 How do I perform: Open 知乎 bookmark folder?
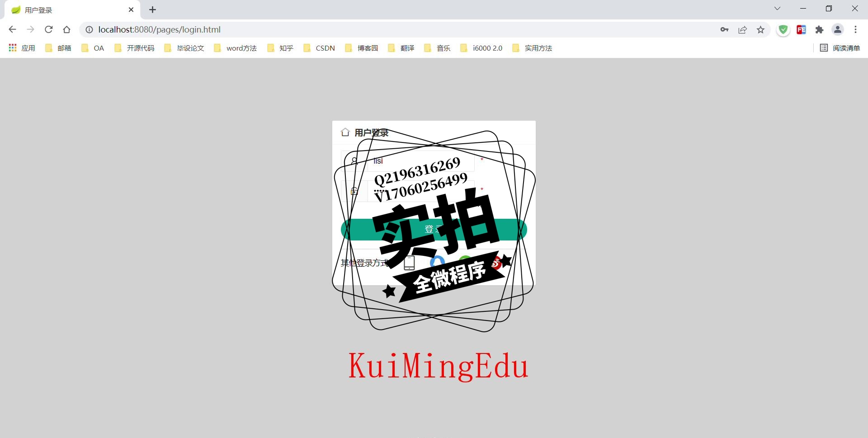click(280, 48)
